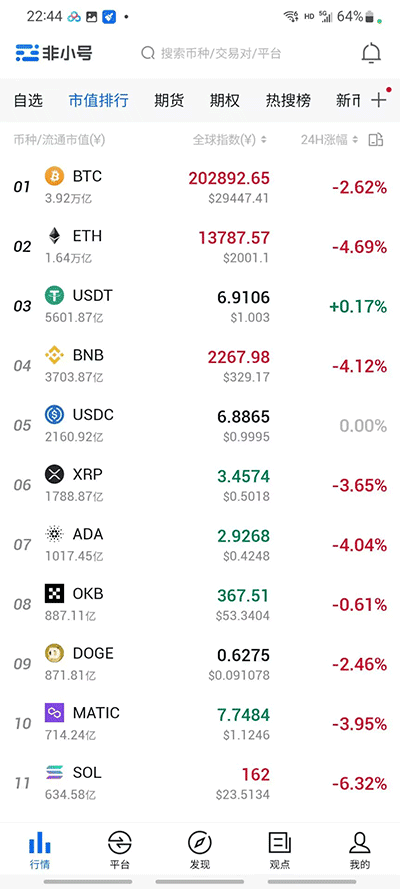Switch to the 热搜榜 tab
This screenshot has height=889, width=400.
pos(288,101)
